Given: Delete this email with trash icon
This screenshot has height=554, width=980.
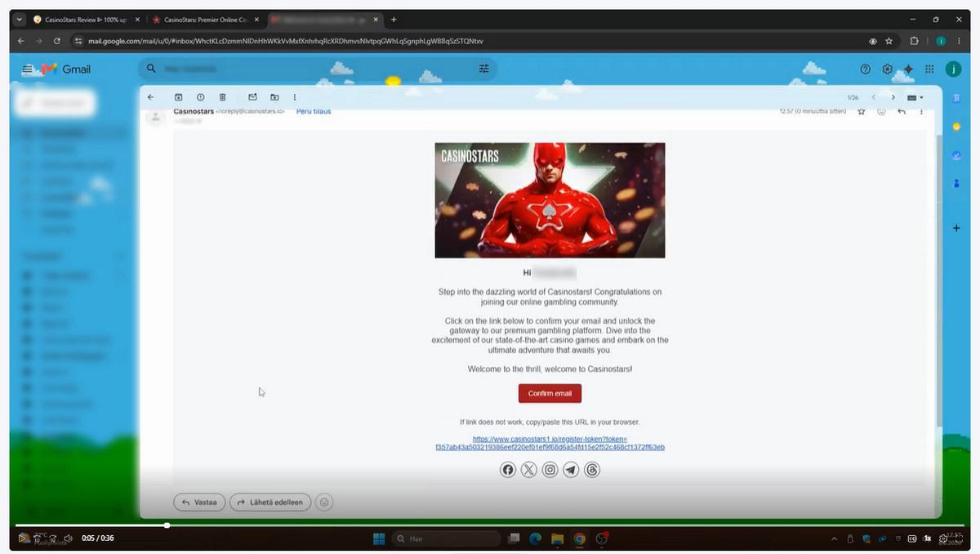Looking at the screenshot, I should point(222,97).
